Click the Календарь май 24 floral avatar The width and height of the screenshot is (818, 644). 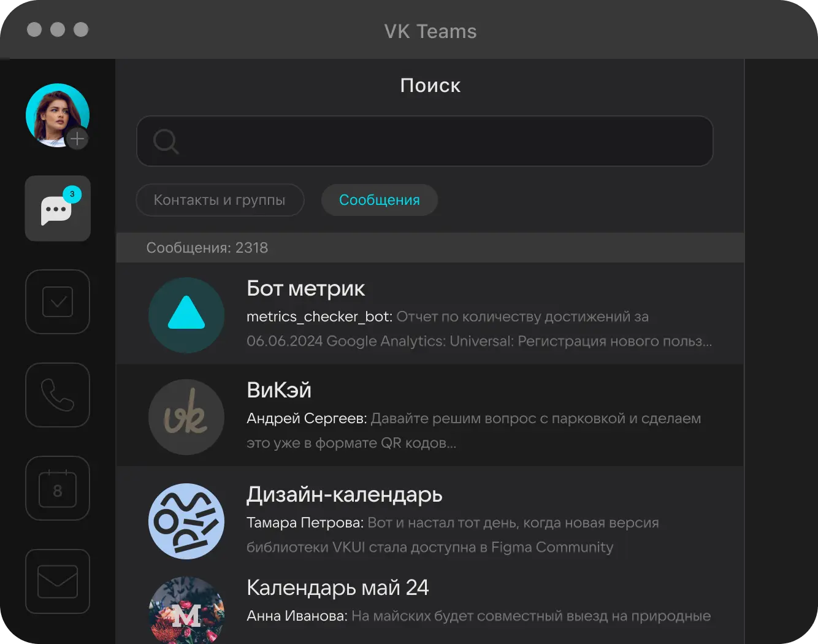coord(186,610)
